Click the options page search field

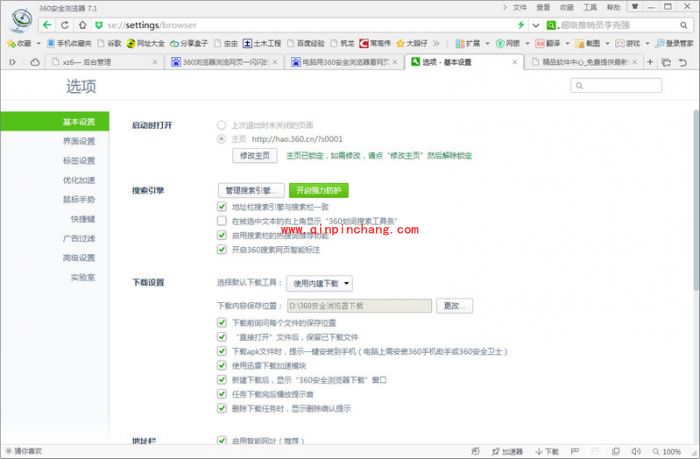click(x=616, y=85)
